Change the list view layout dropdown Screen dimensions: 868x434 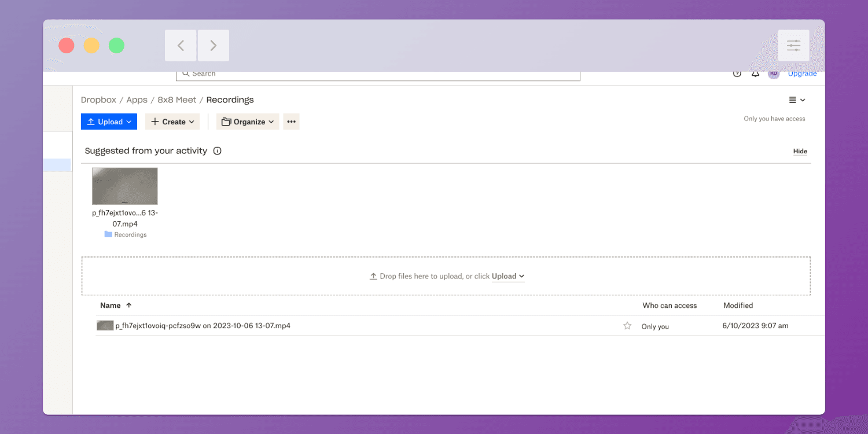click(x=797, y=100)
